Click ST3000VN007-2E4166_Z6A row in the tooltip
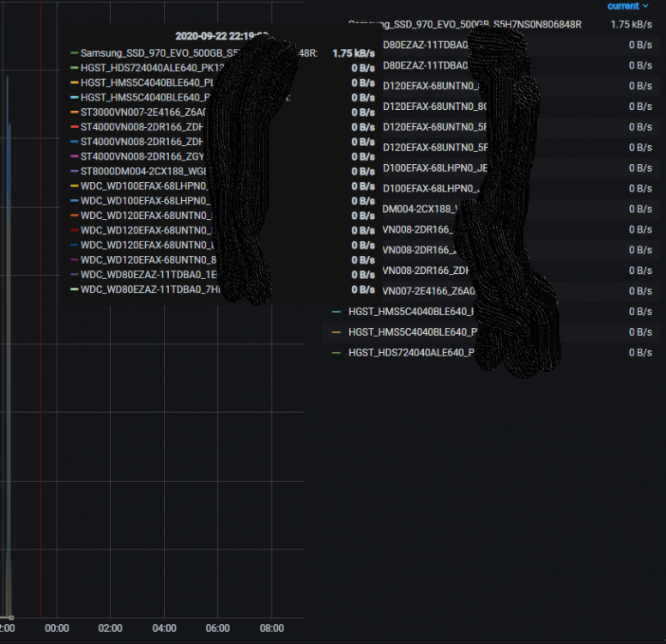The height and width of the screenshot is (644, 666). point(222,112)
